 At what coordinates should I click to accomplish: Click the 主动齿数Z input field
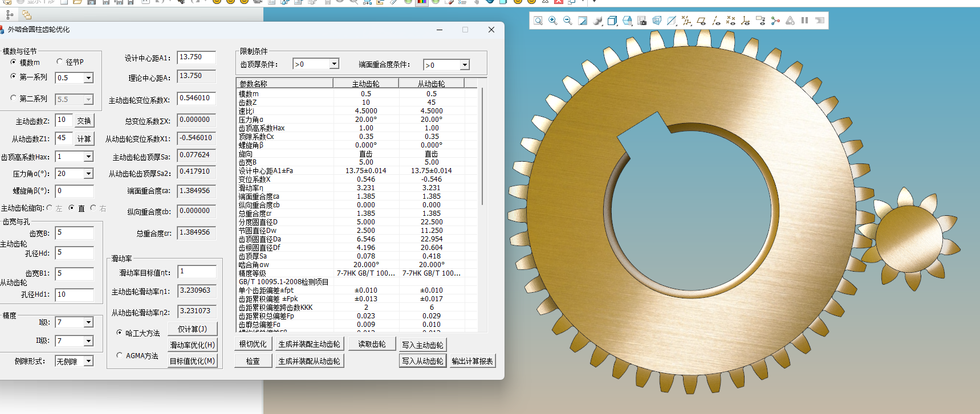point(64,120)
